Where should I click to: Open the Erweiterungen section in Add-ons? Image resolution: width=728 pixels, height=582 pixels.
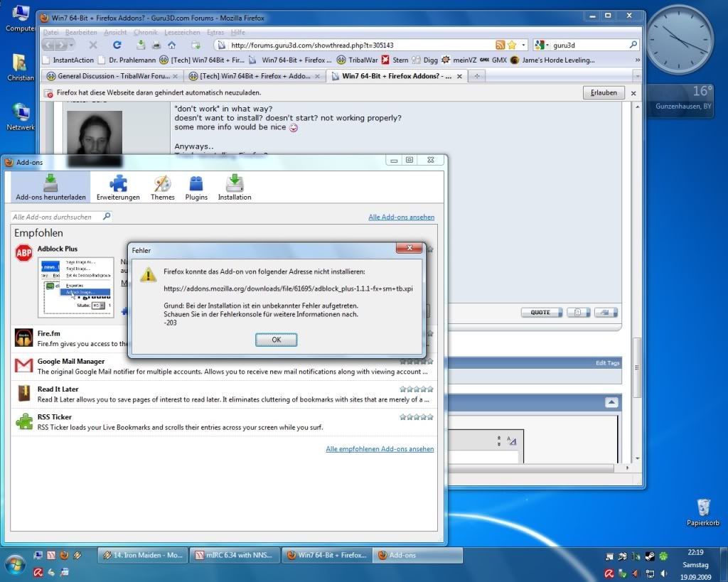(x=118, y=187)
